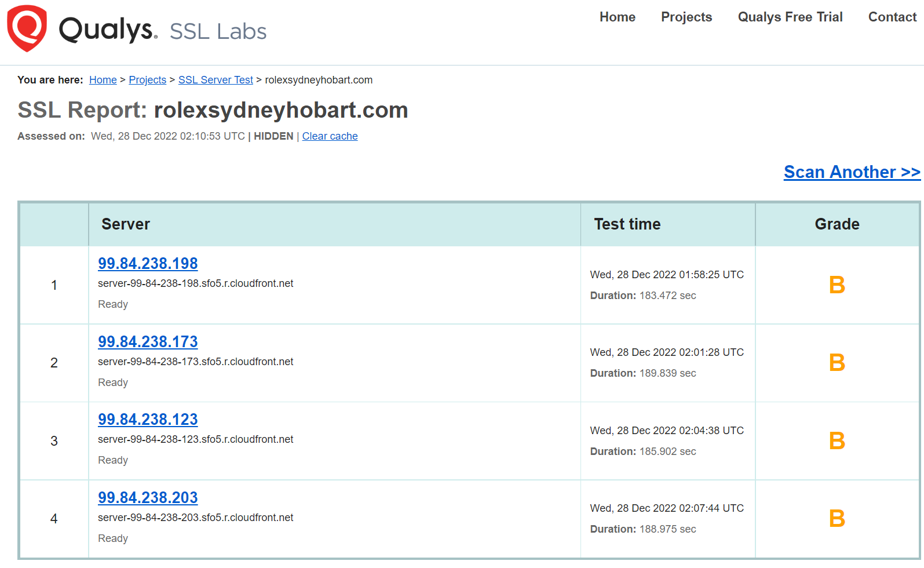Click the B grade for server 4
Screen dimensions: 924x568
coord(837,519)
